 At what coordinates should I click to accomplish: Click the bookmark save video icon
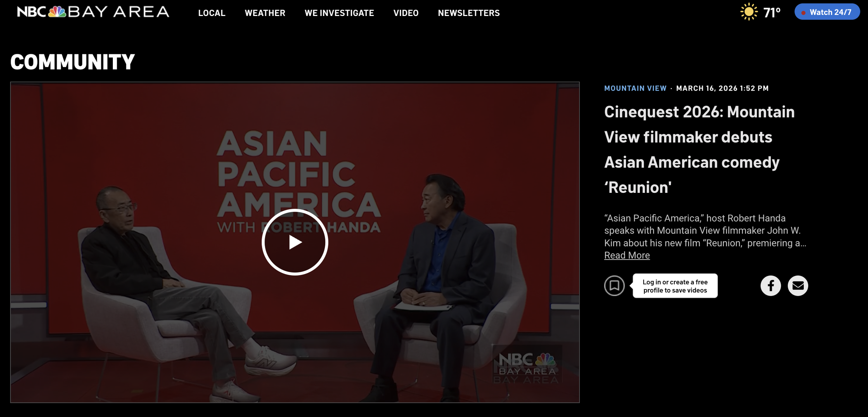coord(614,286)
